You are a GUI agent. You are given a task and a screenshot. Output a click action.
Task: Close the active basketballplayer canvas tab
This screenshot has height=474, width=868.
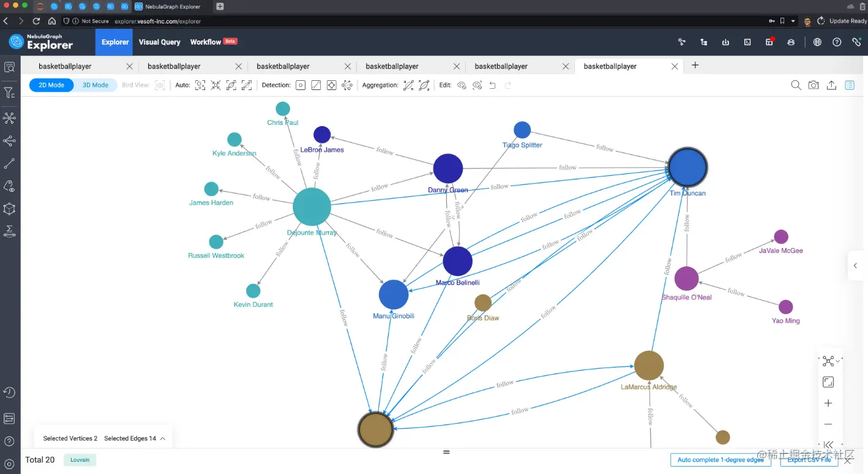tap(675, 66)
